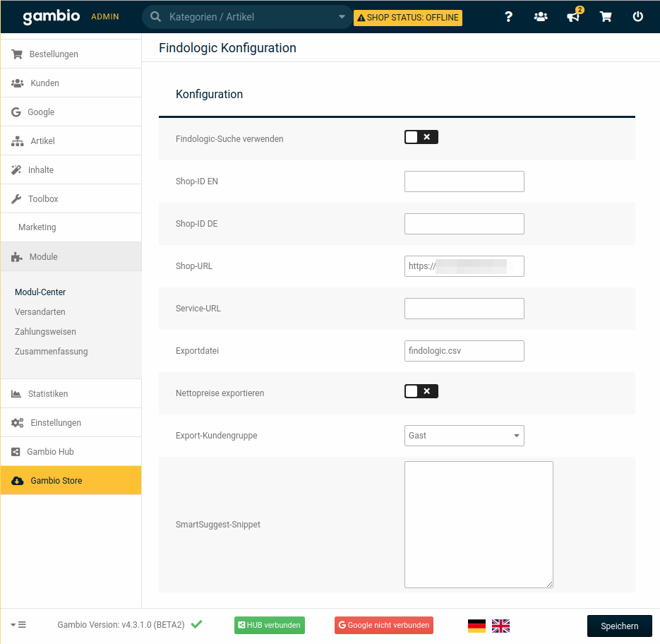Click the Speichern button
The height and width of the screenshot is (644, 660).
click(619, 626)
